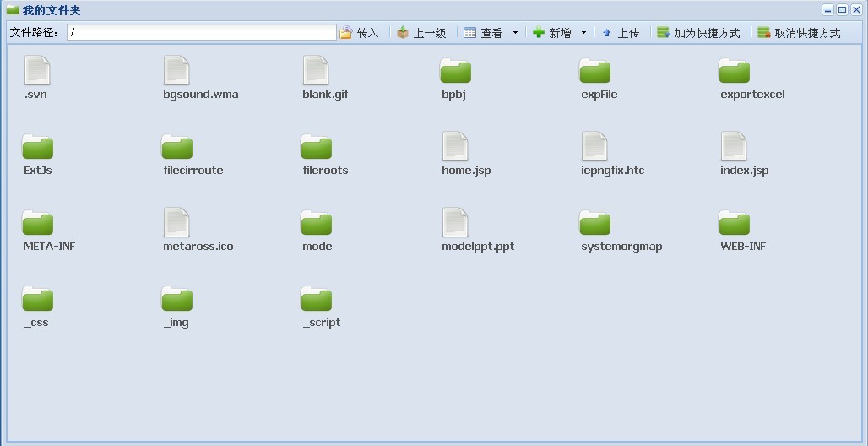Click the iepngfix.htc name label
Viewport: 868px width, 446px height.
pos(613,170)
